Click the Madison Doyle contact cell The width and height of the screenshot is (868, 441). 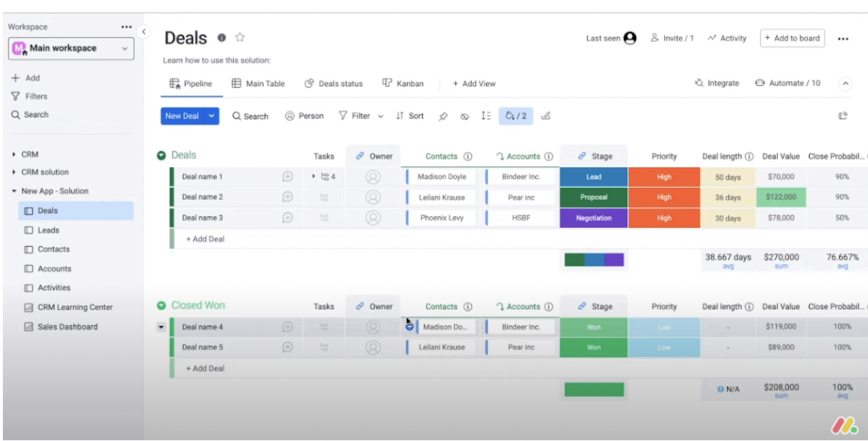(442, 177)
